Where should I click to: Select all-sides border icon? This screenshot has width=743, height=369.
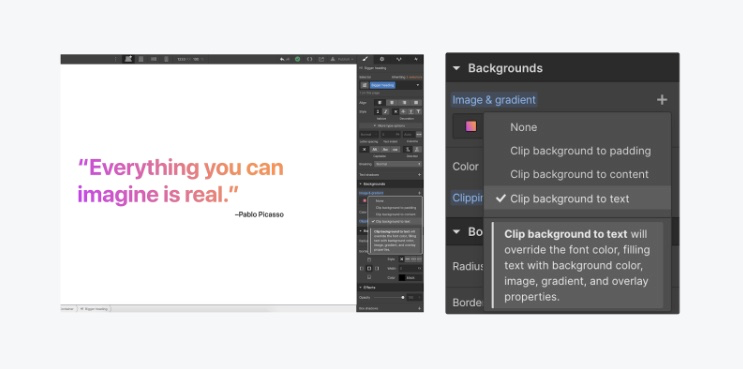(x=369, y=268)
